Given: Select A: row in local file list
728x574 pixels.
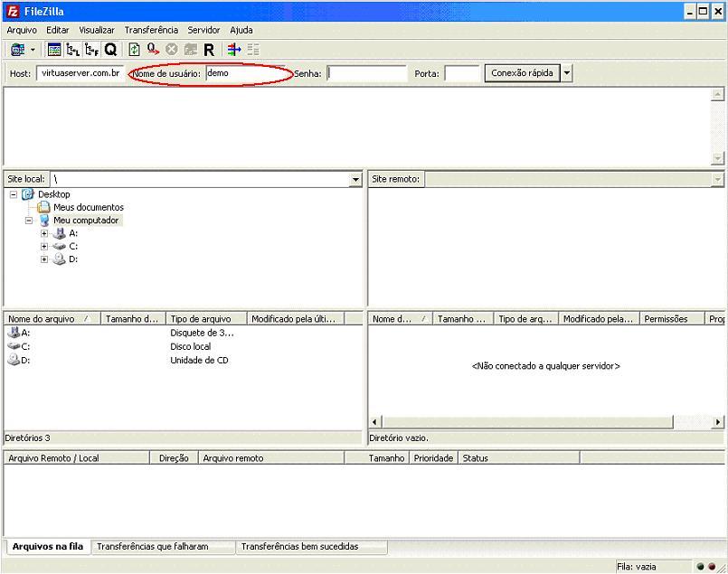Looking at the screenshot, I should click(x=183, y=333).
